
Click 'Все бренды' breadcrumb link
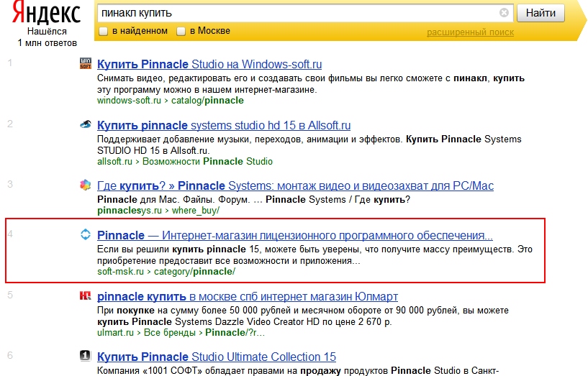170,333
